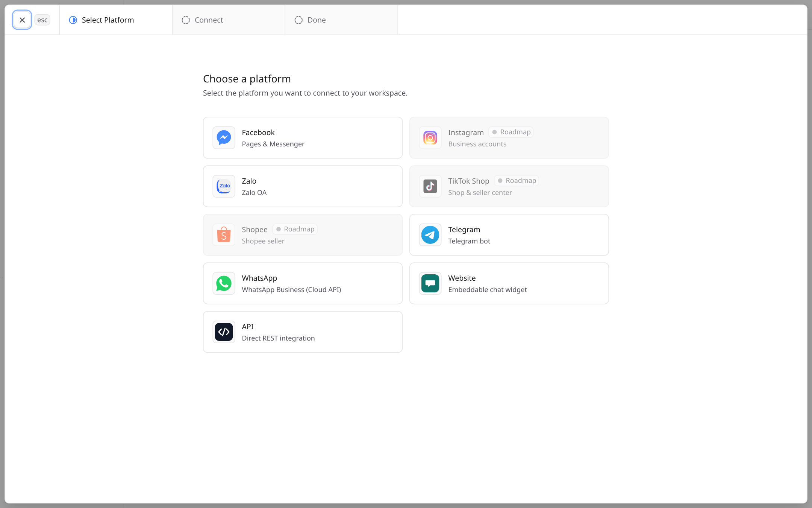Choose the Website platform title
The height and width of the screenshot is (508, 812).
(462, 278)
